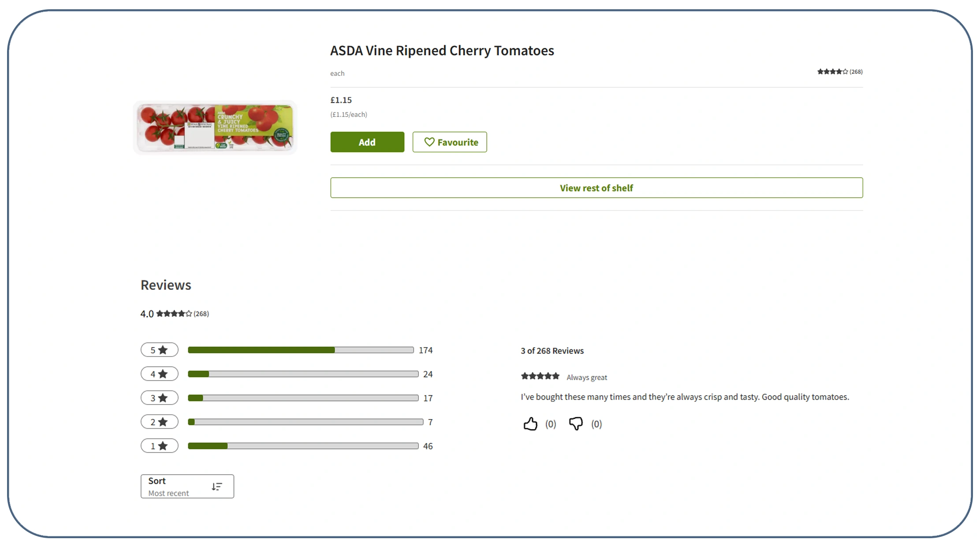Viewport: 980px width, 547px height.
Task: Filter reviews by 2 star rating
Action: point(159,422)
